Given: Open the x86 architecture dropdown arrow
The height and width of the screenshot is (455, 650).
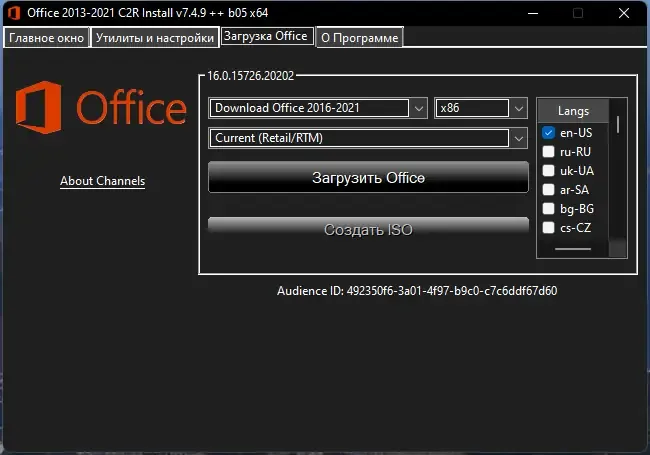Looking at the screenshot, I should pyautogui.click(x=519, y=109).
